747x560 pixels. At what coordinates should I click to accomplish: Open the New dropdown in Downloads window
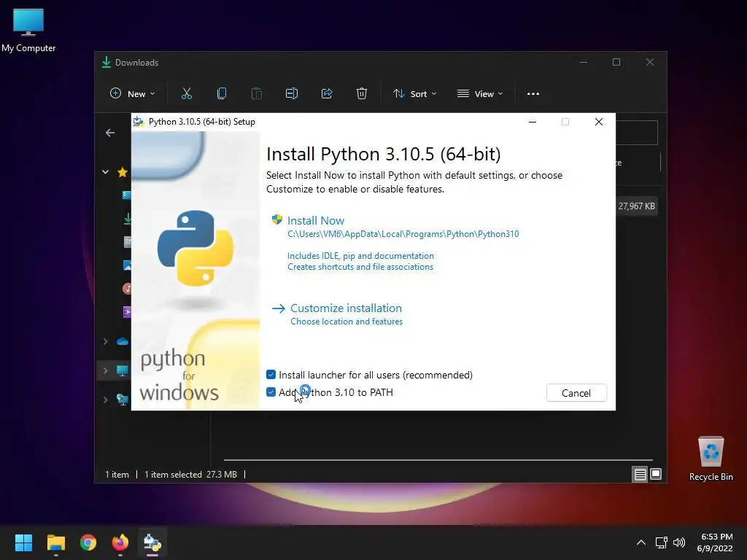point(133,94)
